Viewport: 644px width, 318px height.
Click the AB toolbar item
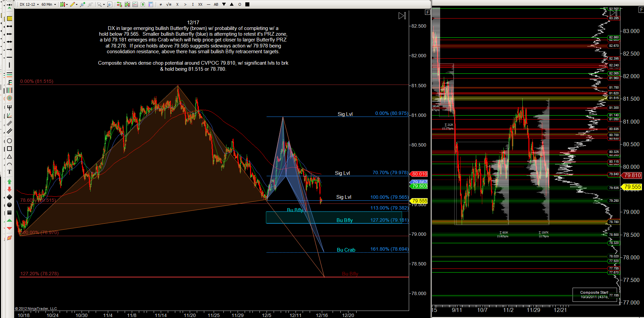[x=216, y=4]
